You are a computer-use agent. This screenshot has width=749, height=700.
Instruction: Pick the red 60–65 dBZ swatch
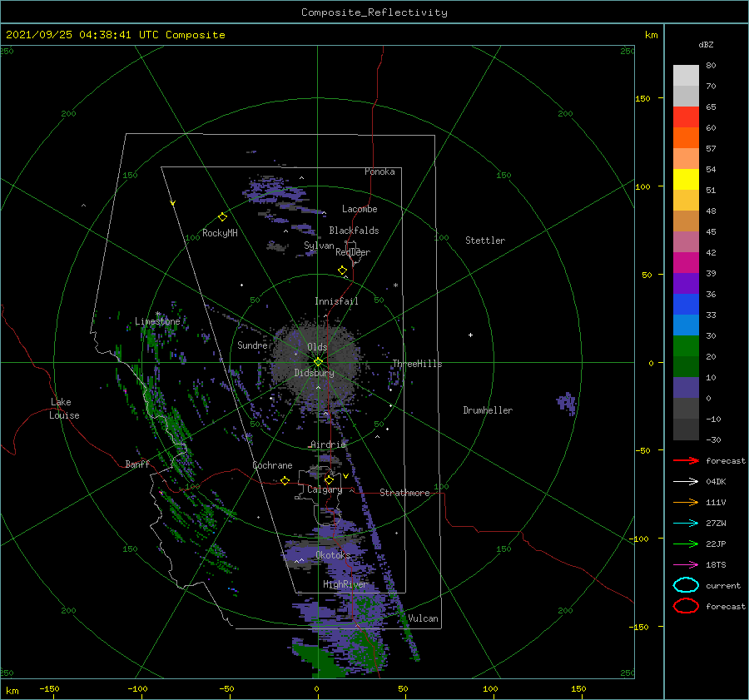[x=686, y=117]
